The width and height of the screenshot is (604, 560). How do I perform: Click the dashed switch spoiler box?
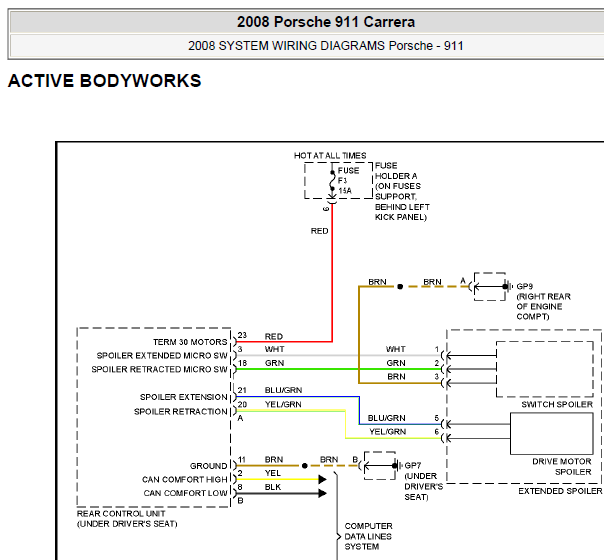point(545,369)
